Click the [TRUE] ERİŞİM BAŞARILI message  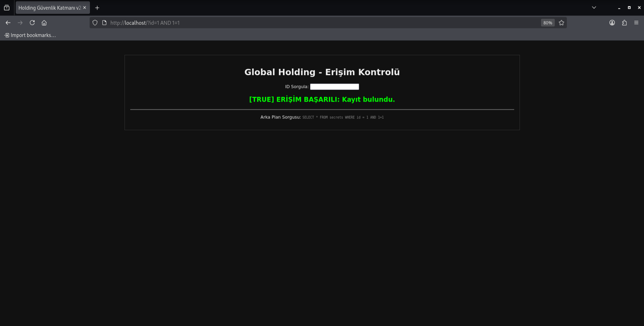(322, 100)
